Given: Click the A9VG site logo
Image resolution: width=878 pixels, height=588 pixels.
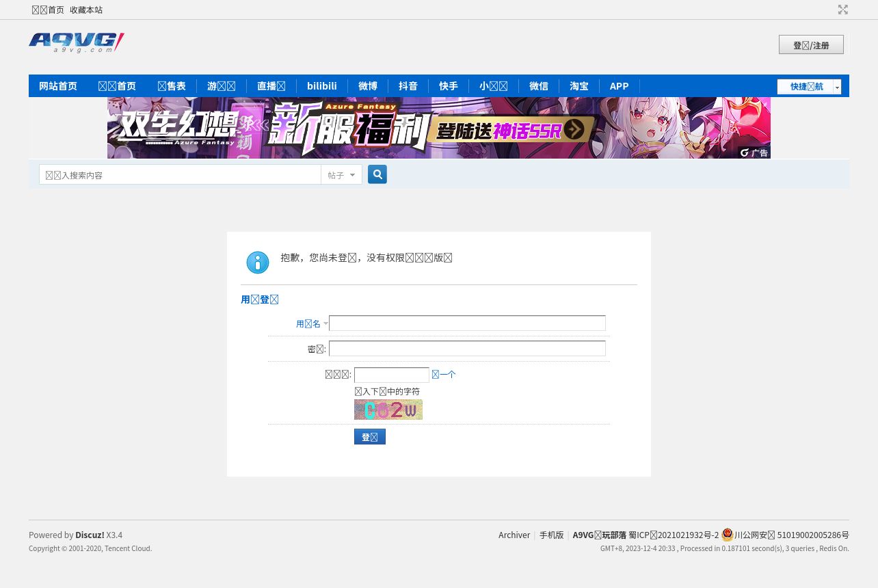Looking at the screenshot, I should (77, 43).
